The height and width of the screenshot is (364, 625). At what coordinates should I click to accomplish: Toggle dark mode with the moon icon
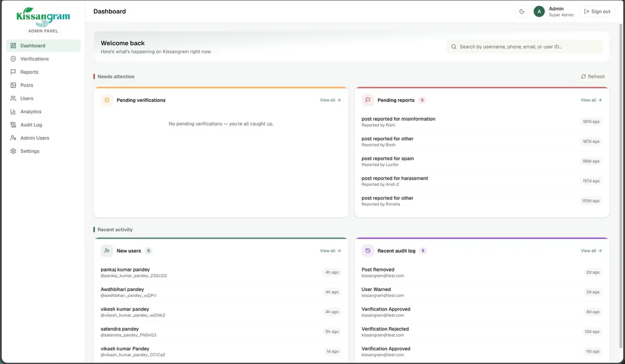[x=522, y=11]
